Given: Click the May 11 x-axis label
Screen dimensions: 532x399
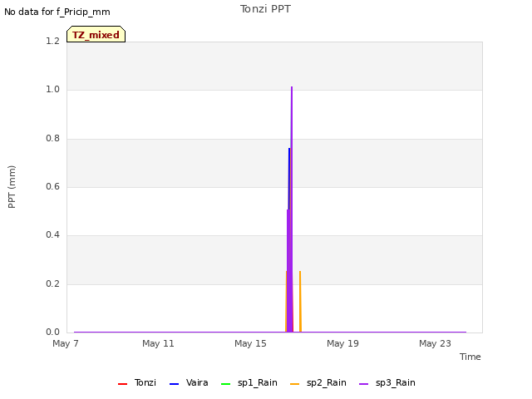Looking at the screenshot, I should 158,343.
